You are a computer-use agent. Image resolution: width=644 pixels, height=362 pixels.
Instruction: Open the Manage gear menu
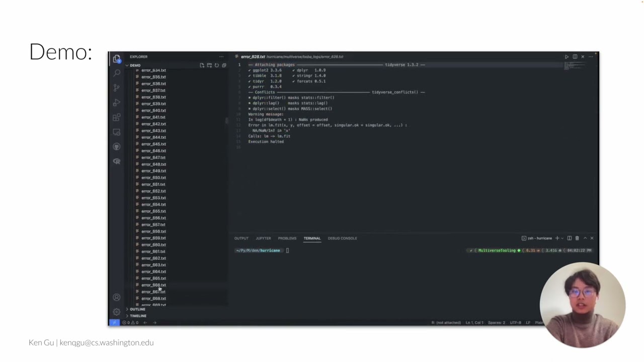(x=117, y=312)
